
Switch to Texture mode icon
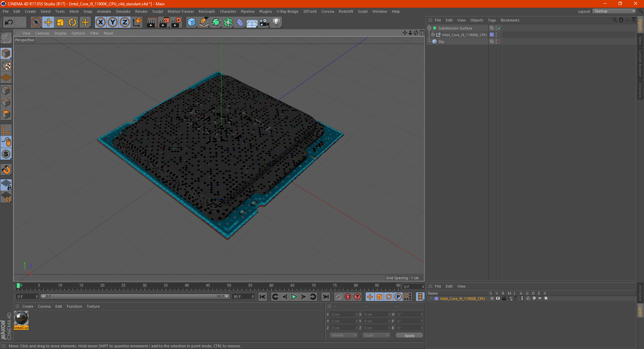click(x=6, y=66)
